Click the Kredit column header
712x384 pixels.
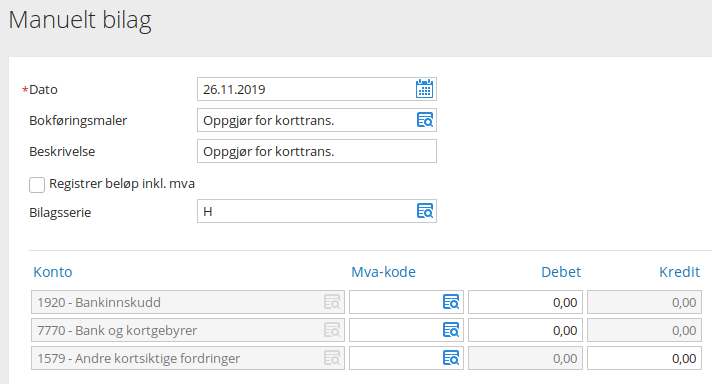click(x=679, y=272)
